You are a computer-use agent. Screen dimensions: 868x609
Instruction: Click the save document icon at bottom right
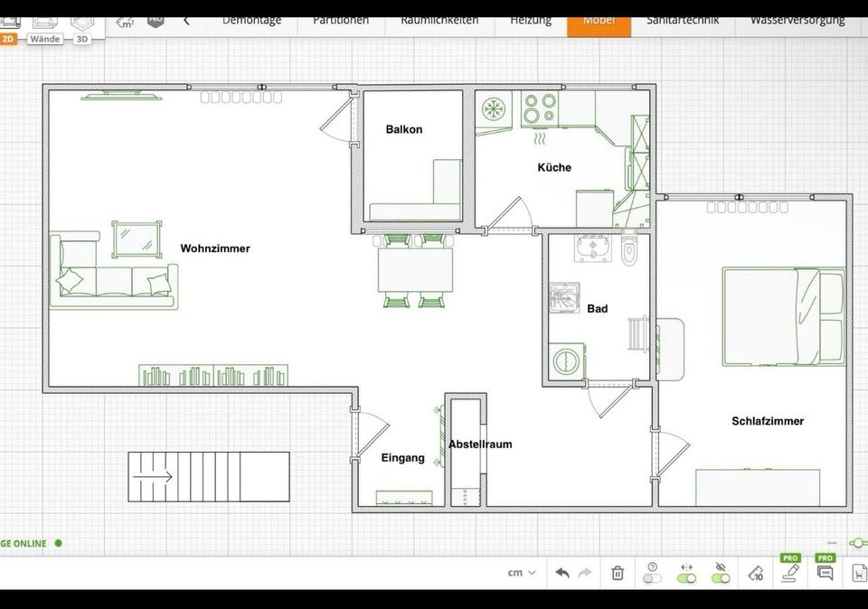(x=858, y=573)
